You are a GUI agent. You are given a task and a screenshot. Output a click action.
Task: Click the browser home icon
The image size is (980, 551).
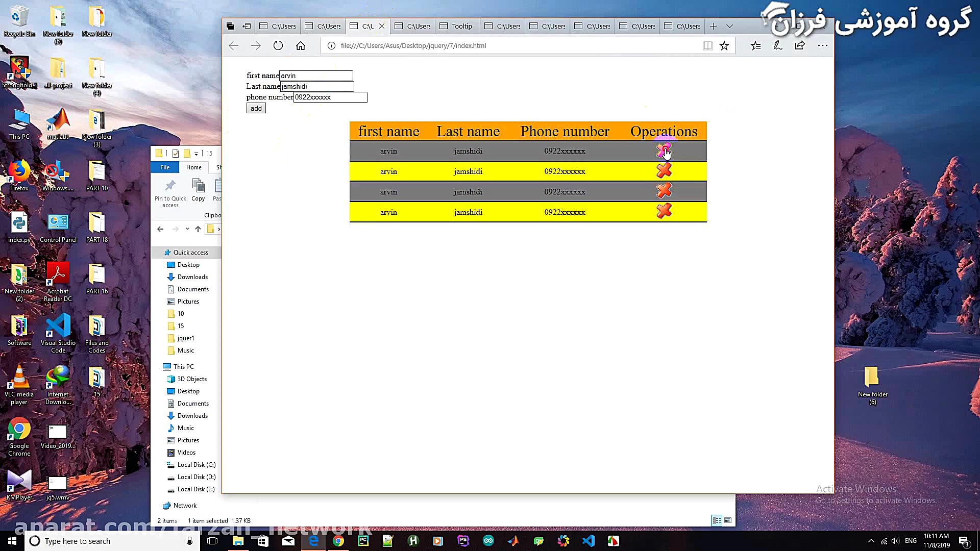(x=301, y=45)
